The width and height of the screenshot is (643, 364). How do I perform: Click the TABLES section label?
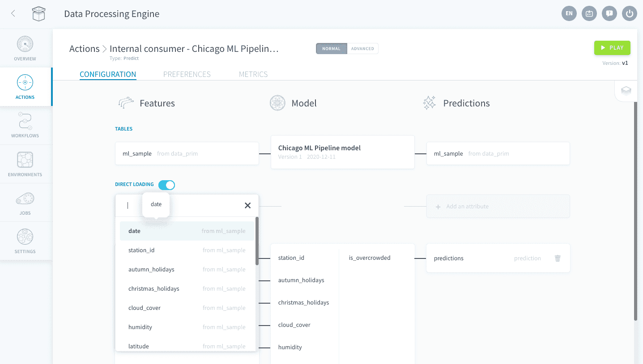[124, 129]
